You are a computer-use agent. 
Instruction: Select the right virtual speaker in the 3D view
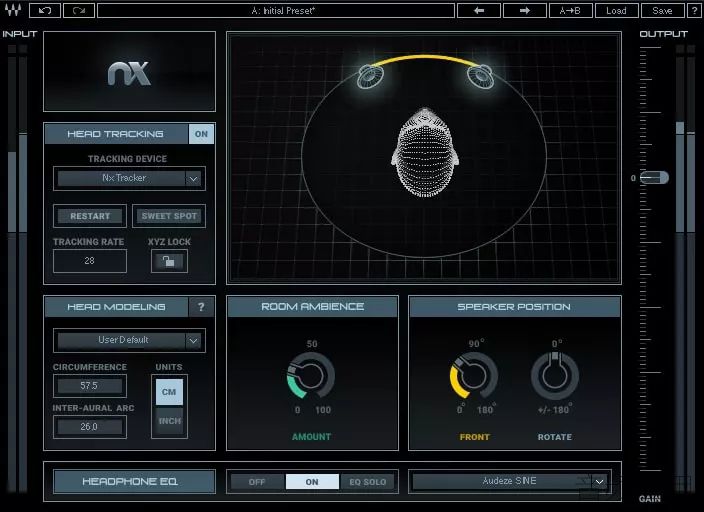click(x=480, y=75)
